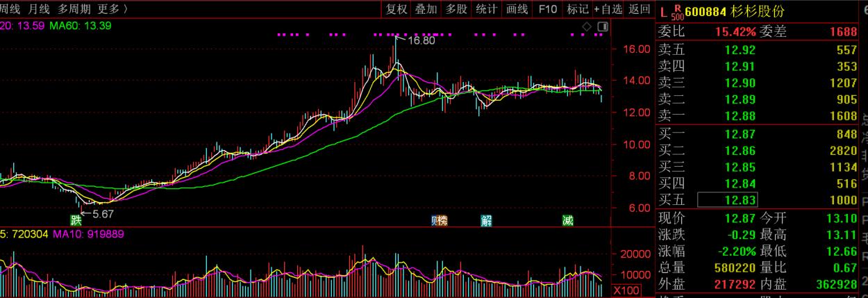Open F10 company information
The width and height of the screenshot is (868, 298).
point(548,9)
